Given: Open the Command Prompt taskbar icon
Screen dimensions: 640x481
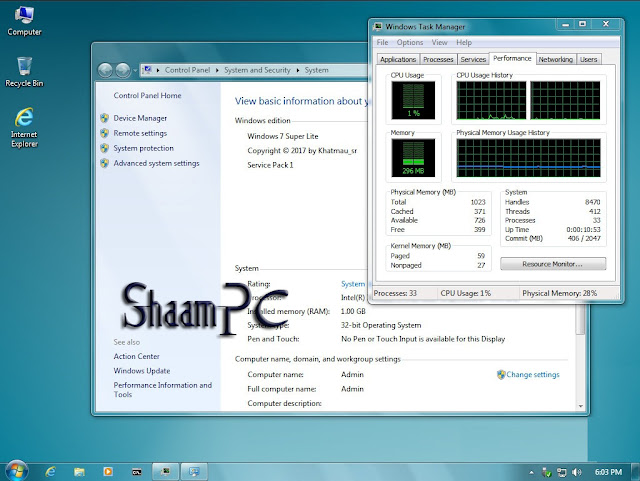Looking at the screenshot, I should pyautogui.click(x=137, y=472).
